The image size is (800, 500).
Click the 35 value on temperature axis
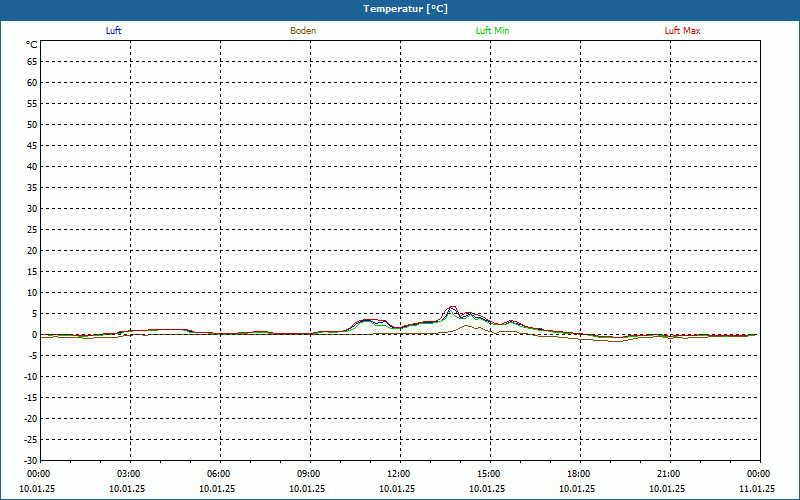click(x=32, y=188)
